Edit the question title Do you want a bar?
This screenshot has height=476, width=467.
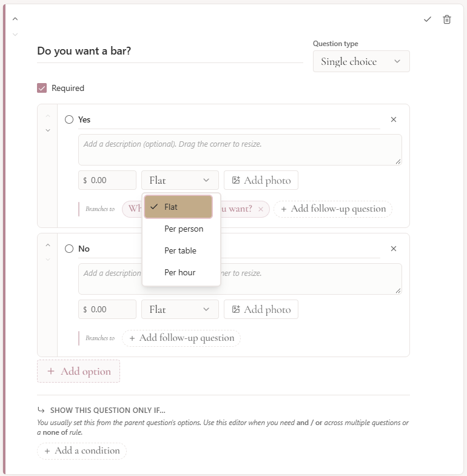(x=170, y=51)
